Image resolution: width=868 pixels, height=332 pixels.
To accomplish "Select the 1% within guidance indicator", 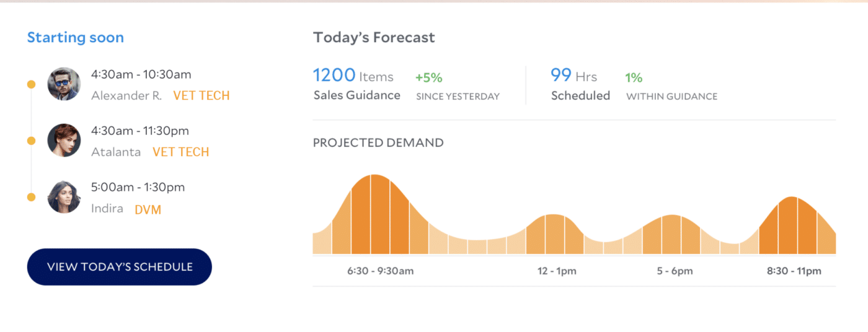I will coord(634,77).
